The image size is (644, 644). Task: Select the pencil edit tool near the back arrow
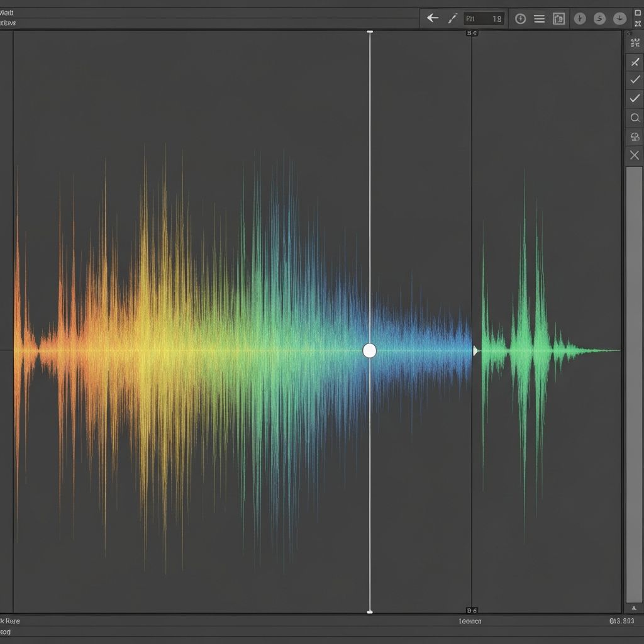[453, 18]
